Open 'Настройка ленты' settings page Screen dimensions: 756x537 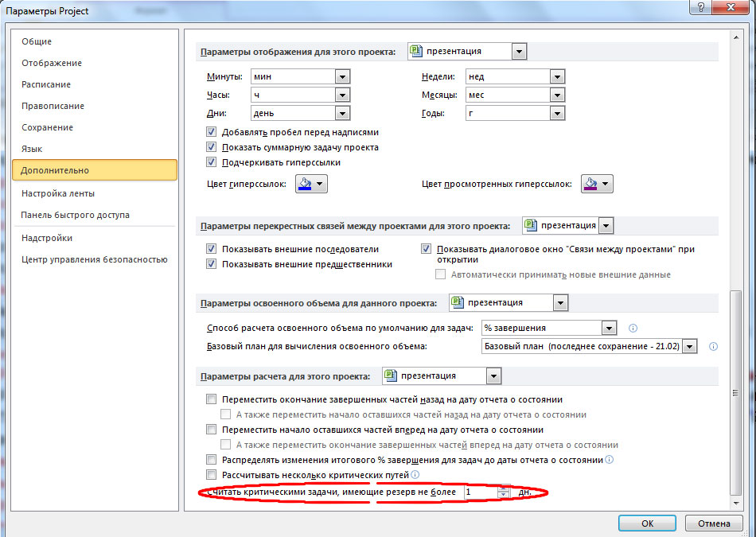coord(95,193)
